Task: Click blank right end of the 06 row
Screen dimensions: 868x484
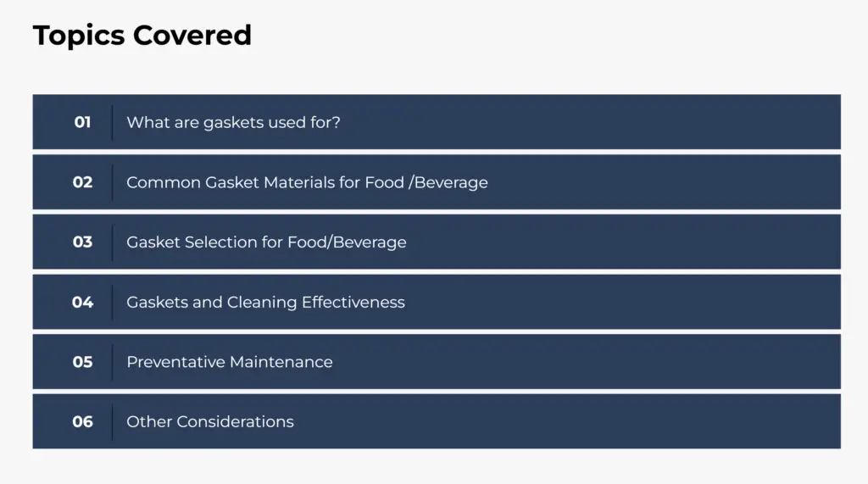Action: tap(763, 422)
